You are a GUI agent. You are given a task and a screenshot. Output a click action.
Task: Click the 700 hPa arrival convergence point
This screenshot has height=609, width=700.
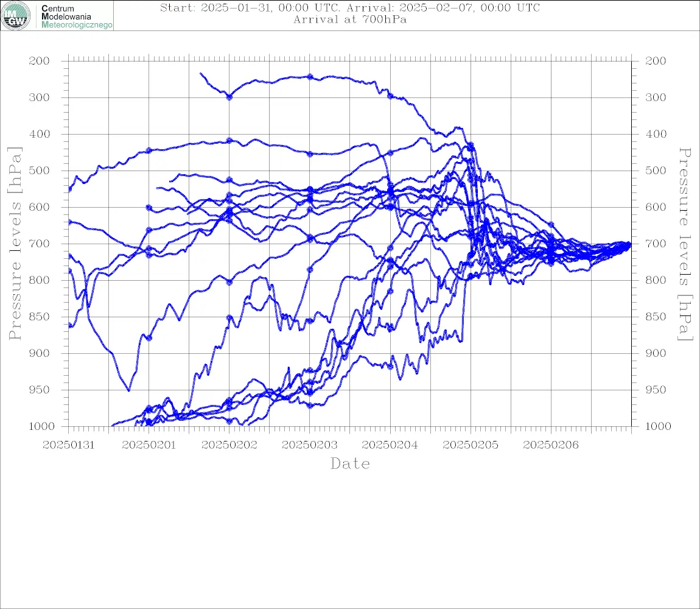[629, 244]
